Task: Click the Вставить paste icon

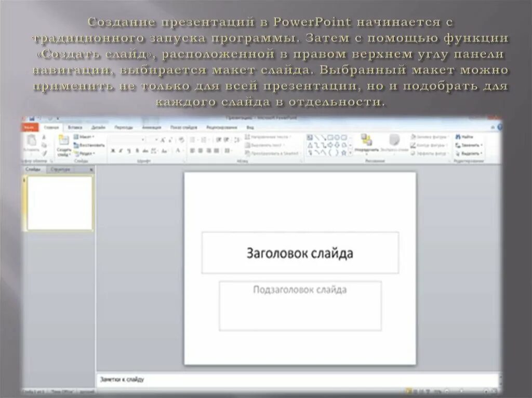Action: click(31, 140)
